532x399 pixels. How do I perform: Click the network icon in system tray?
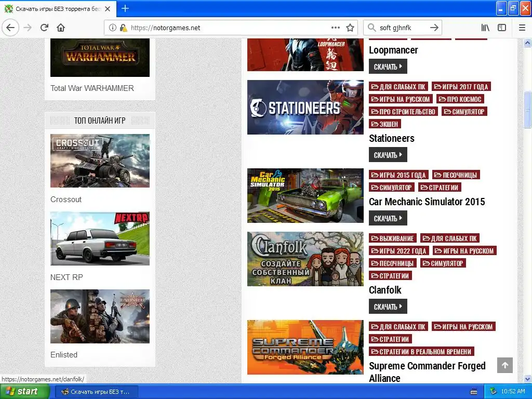pyautogui.click(x=494, y=392)
